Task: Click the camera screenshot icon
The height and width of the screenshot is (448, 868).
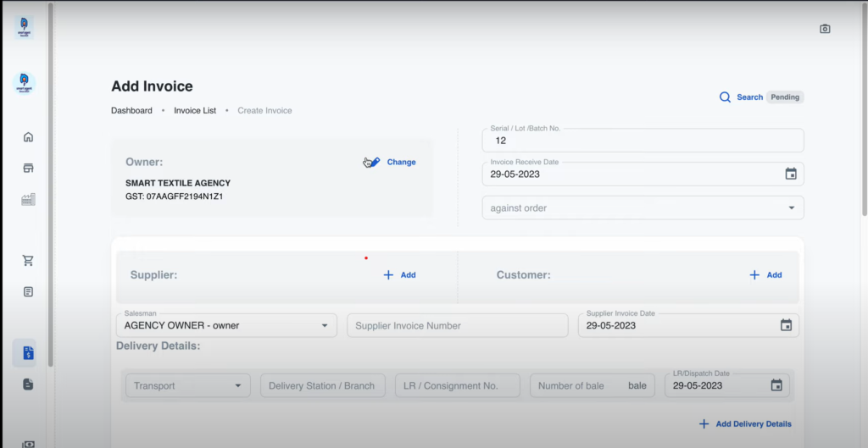Action: (x=825, y=29)
